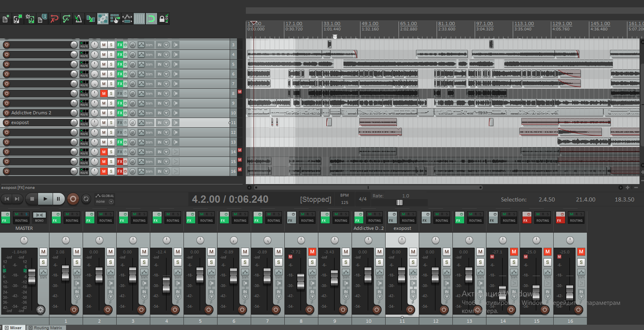Click the locking padlock toolbar icon

tap(164, 19)
